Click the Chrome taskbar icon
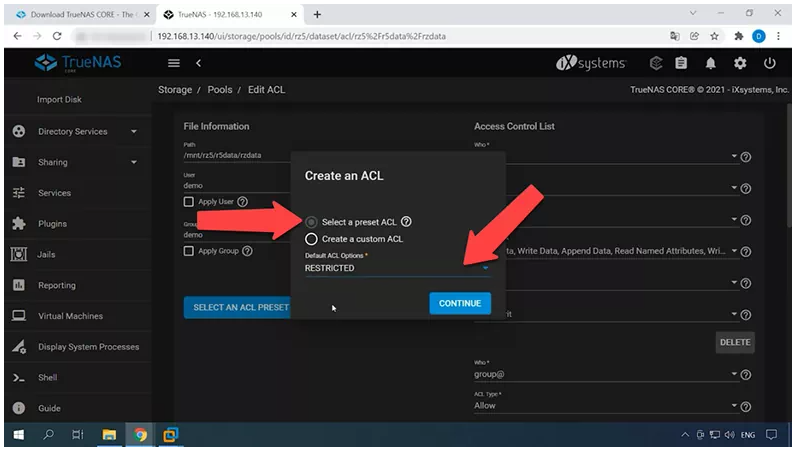Viewport: 796px width, 451px height. coord(140,435)
